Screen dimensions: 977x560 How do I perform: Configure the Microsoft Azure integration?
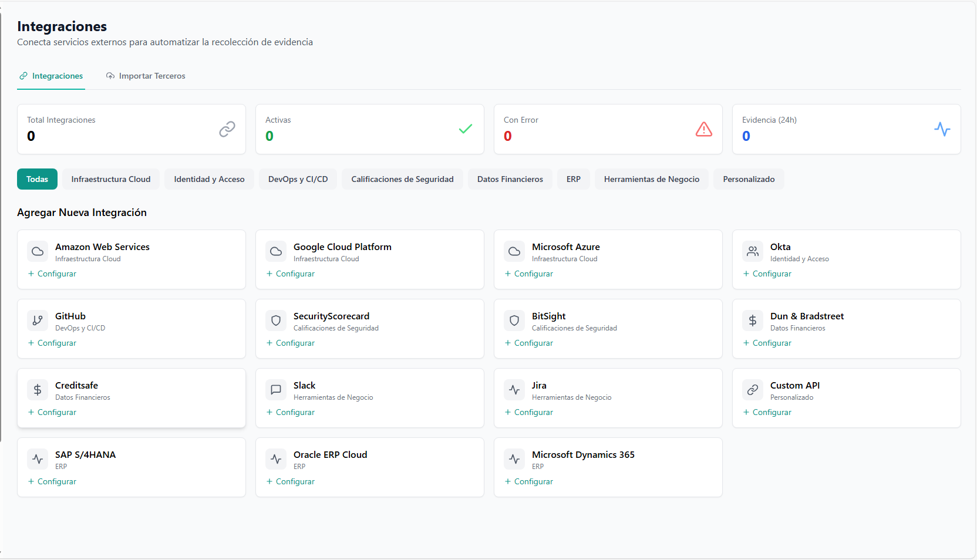pos(528,274)
